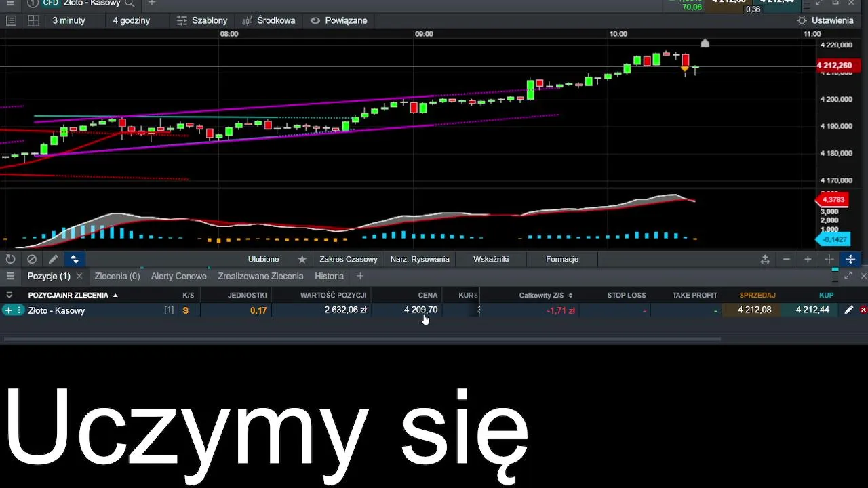This screenshot has width=868, height=488.
Task: Open Formacje patterns tab
Action: [x=562, y=259]
